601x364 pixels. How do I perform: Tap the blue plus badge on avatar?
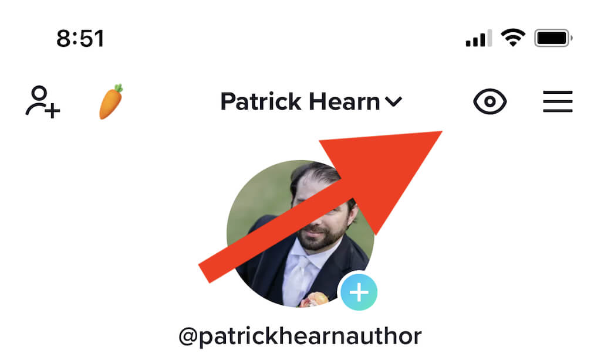(359, 292)
